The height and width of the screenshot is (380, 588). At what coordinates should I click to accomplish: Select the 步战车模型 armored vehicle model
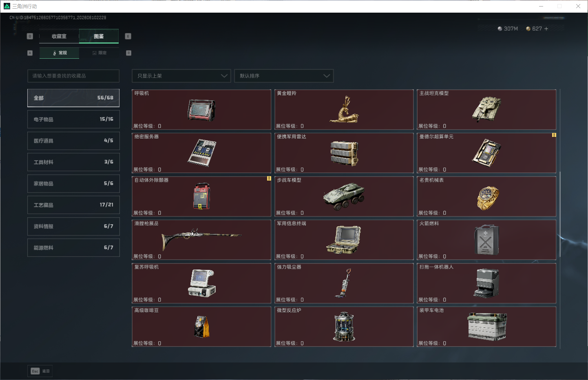coord(344,197)
